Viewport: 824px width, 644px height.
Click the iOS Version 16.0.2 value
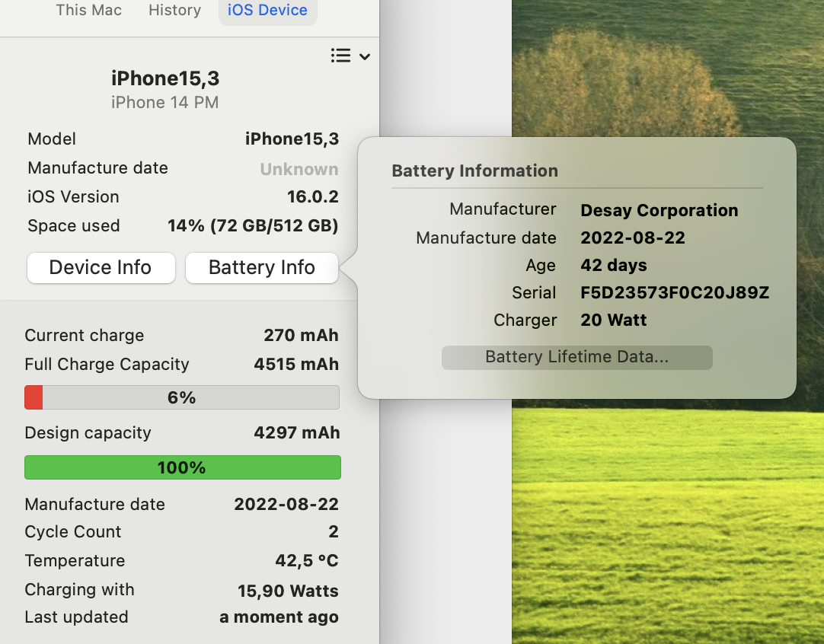click(x=313, y=196)
